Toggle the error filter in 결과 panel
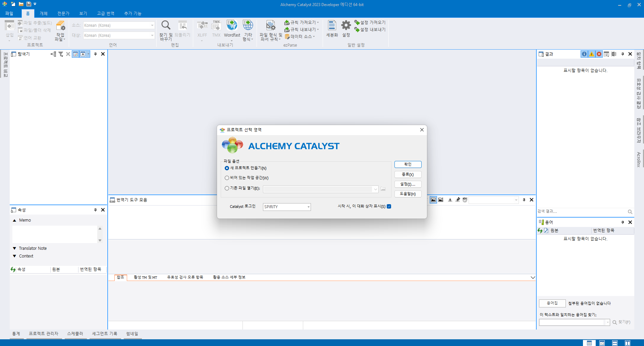 tap(599, 54)
